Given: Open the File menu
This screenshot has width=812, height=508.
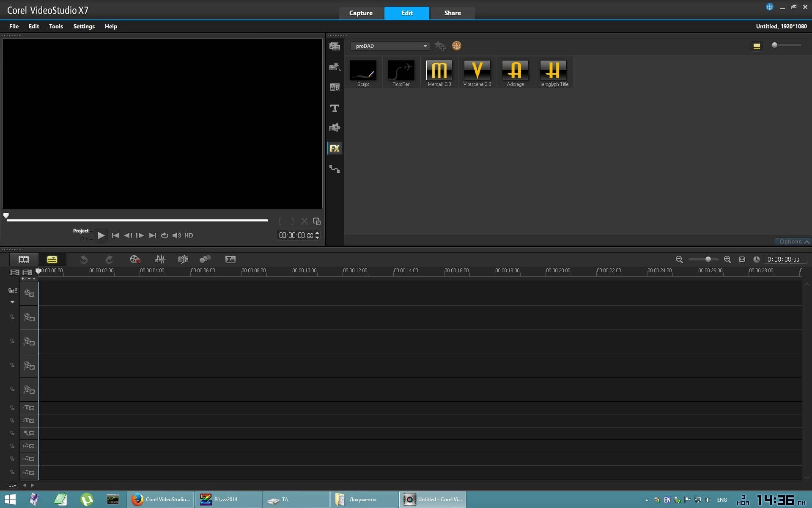Looking at the screenshot, I should (14, 26).
